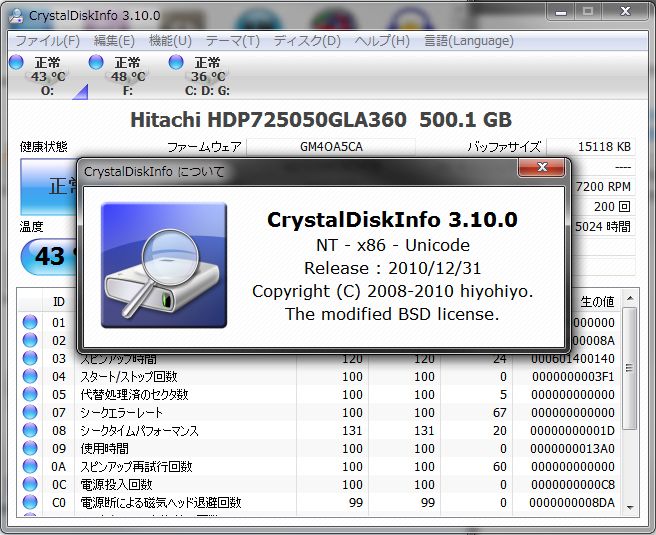Click the CrystalDiskInfo title bar app icon
The width and height of the screenshot is (656, 535).
(16, 15)
